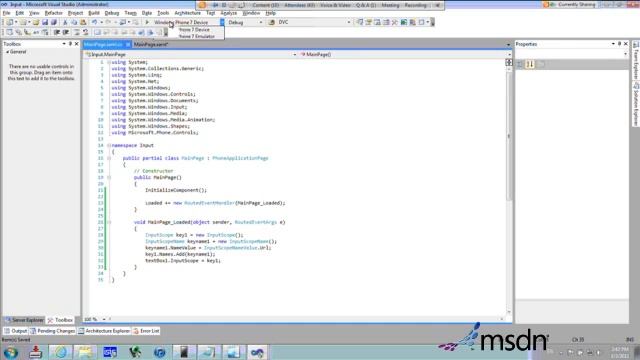This screenshot has height=360, width=640.
Task: Open the editor zoom percentage dropdown
Action: (x=104, y=319)
